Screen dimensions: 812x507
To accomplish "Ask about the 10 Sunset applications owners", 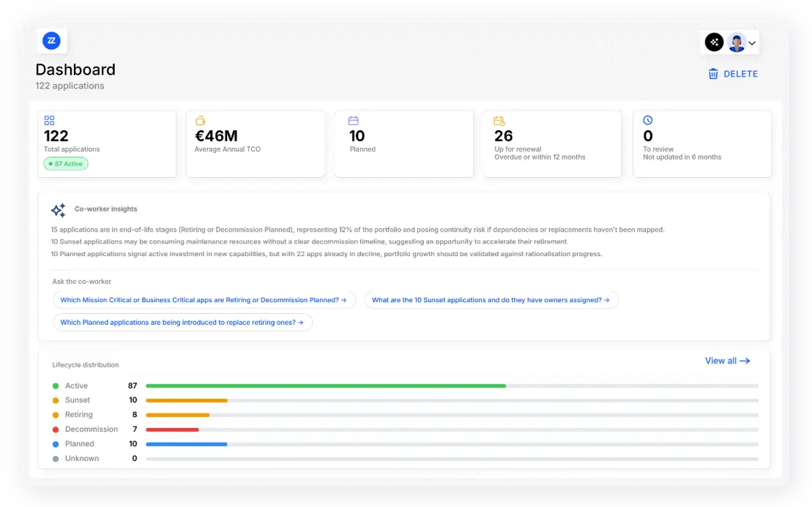I will (491, 300).
